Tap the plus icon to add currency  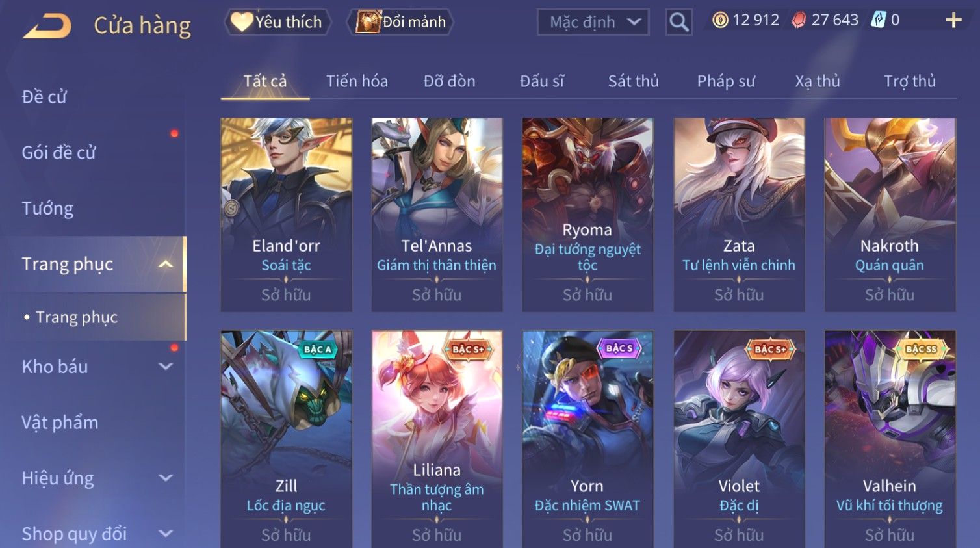point(953,21)
